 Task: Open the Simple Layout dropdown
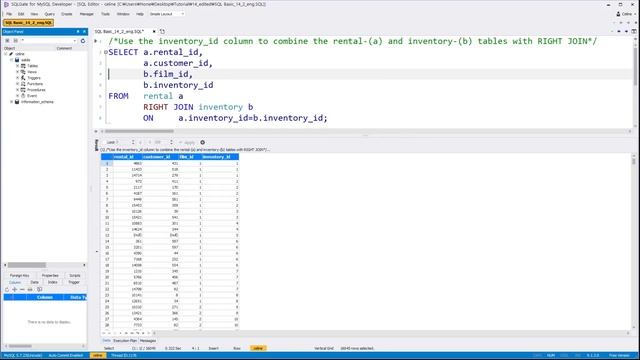click(x=167, y=14)
